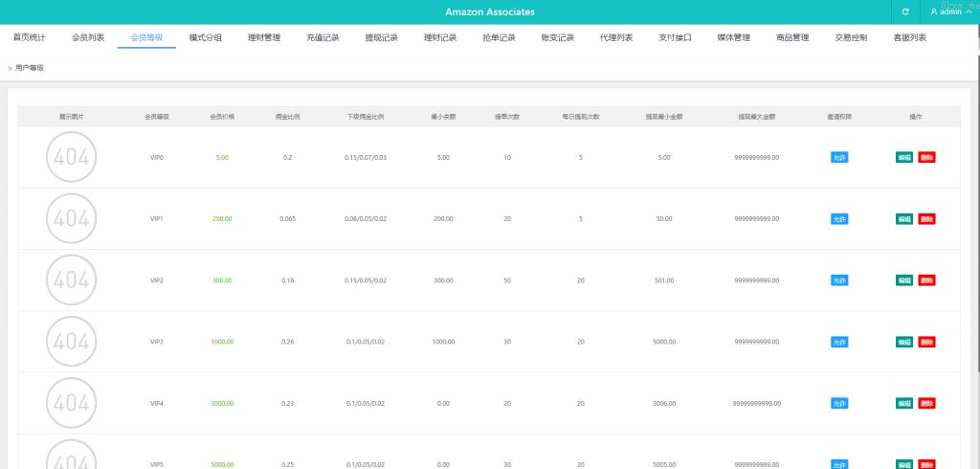The width and height of the screenshot is (980, 469).
Task: Open the admin user dropdown menu
Action: 950,11
